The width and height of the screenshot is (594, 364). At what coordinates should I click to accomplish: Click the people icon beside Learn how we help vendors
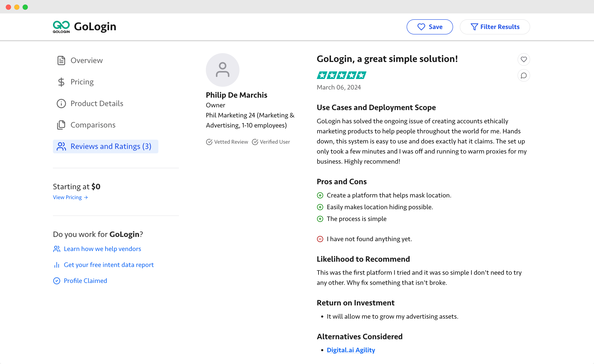pos(57,249)
